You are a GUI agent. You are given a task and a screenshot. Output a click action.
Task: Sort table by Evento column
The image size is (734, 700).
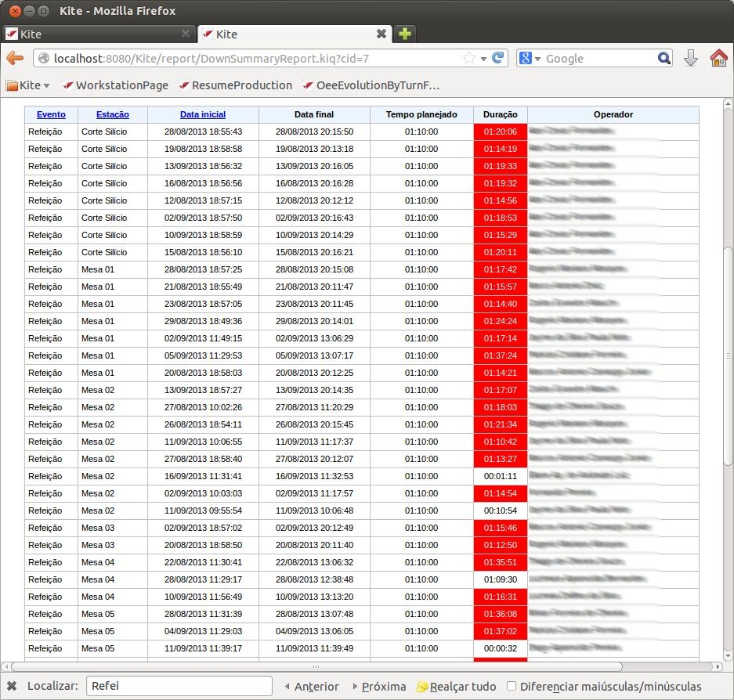point(51,114)
